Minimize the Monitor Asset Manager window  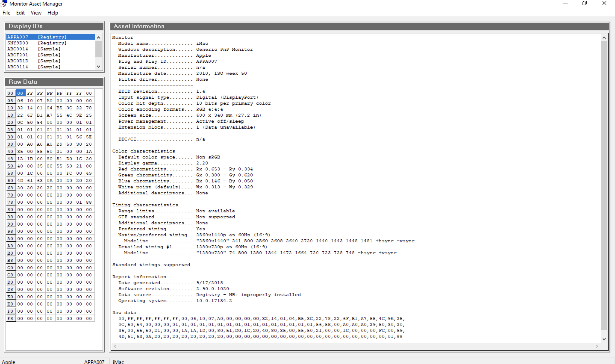tap(565, 3)
